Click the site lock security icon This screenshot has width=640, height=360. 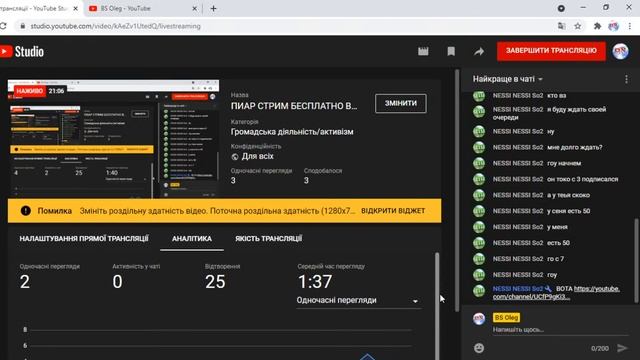pos(22,26)
